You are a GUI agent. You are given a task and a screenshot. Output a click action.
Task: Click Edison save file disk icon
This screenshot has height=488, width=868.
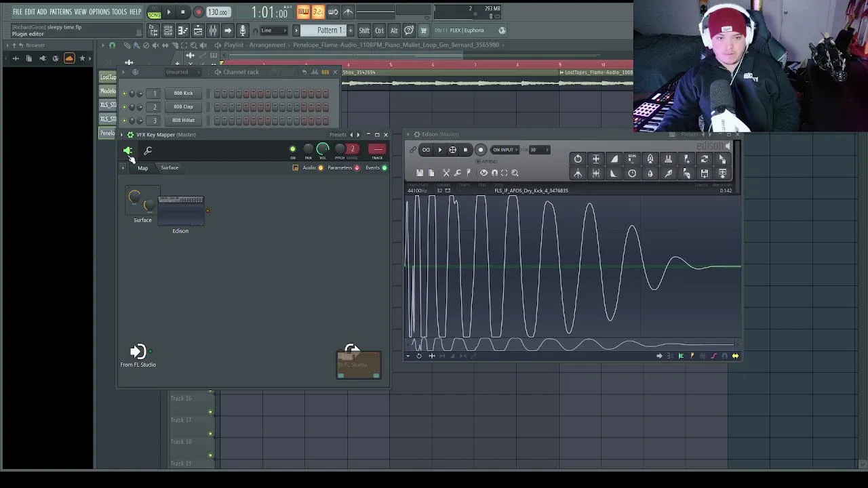[420, 174]
